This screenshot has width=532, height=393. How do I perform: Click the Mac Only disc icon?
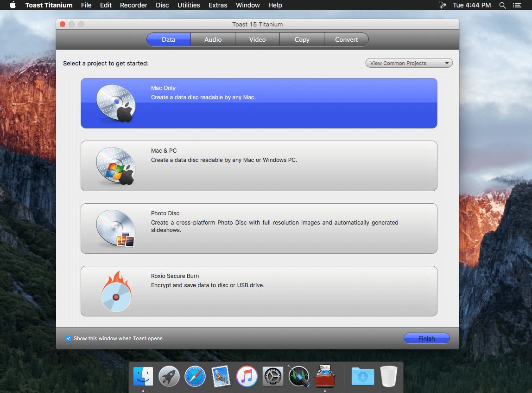click(x=116, y=103)
